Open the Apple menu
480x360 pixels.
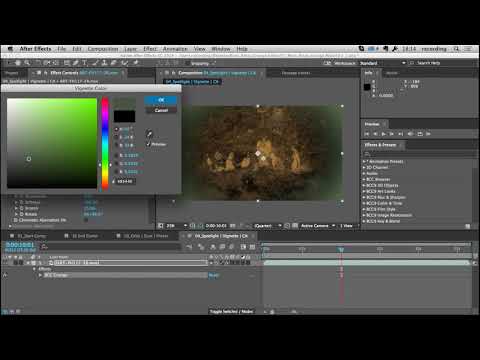(10, 49)
